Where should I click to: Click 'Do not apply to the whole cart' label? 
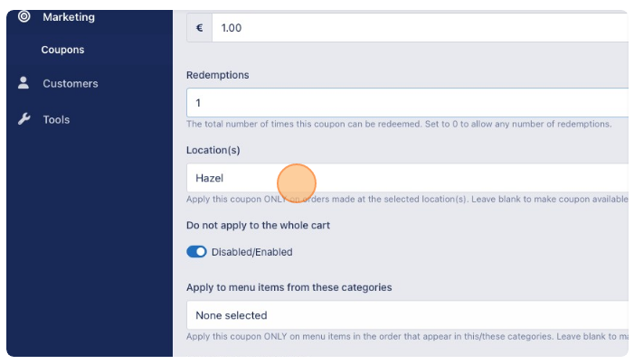(258, 226)
